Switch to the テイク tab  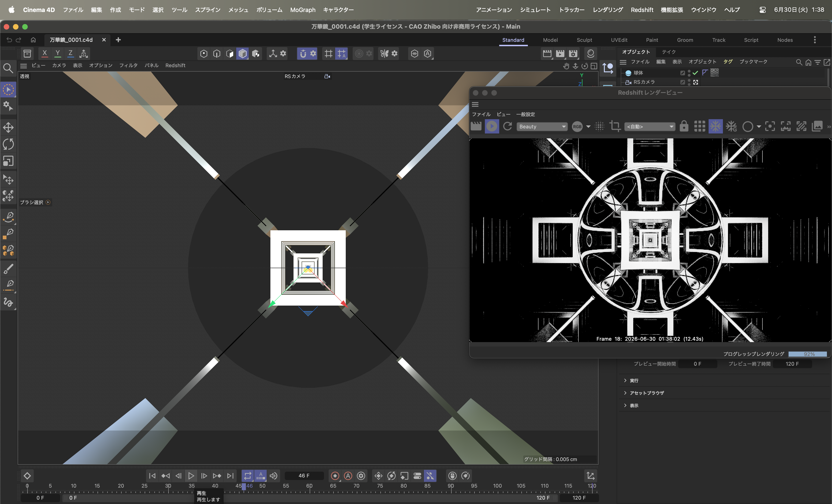pos(669,52)
